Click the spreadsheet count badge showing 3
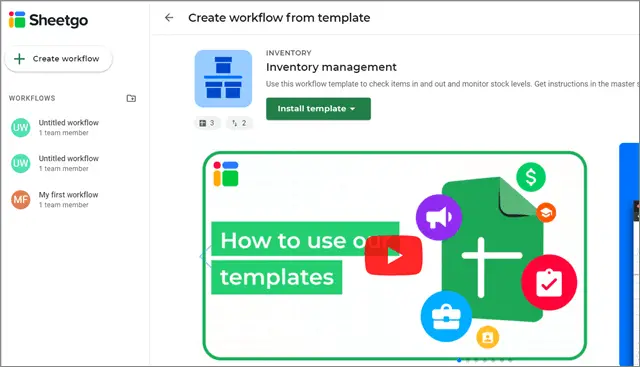 click(x=207, y=123)
